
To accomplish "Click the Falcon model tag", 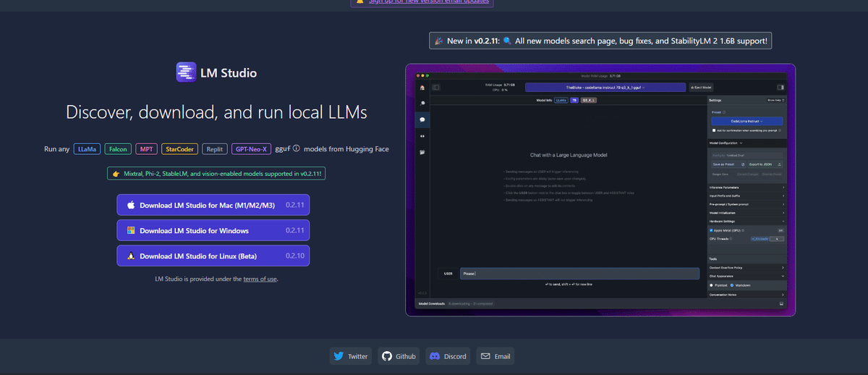I will click(117, 149).
